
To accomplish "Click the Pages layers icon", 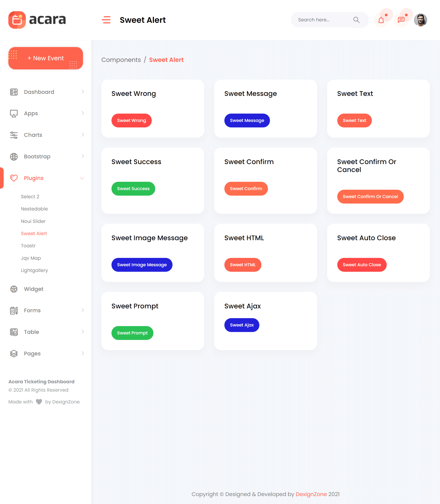I will pos(14,354).
